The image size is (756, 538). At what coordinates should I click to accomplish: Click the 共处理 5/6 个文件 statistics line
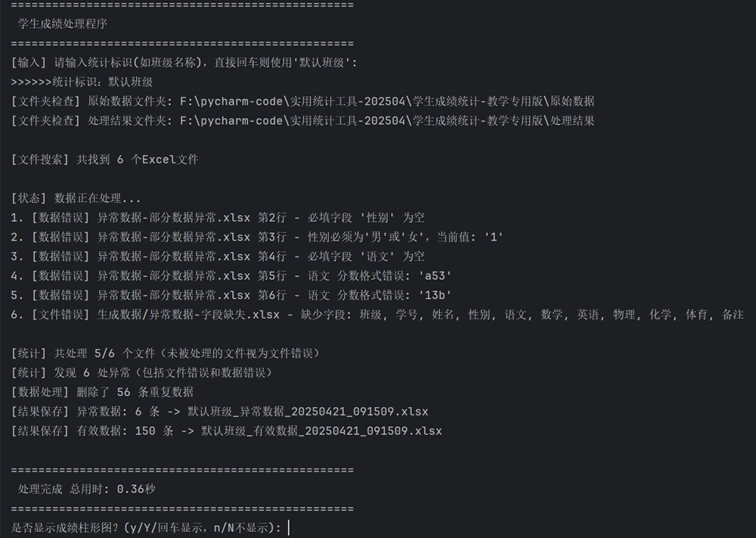tap(166, 353)
